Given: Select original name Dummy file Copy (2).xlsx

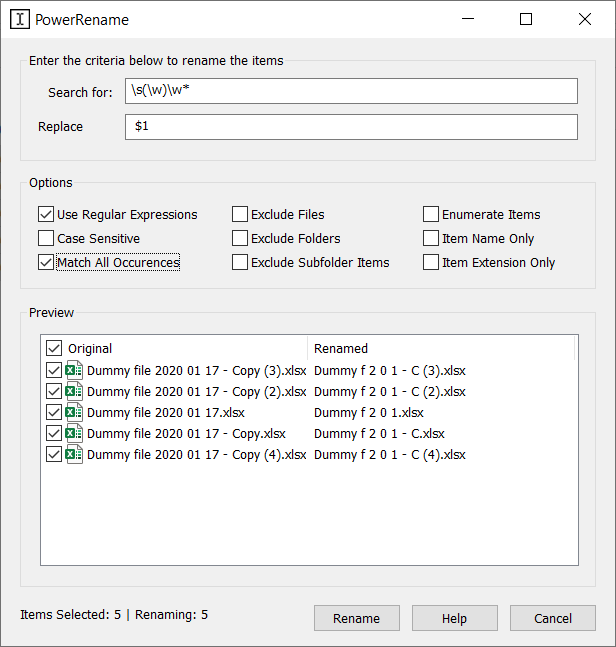Looking at the screenshot, I should pyautogui.click(x=197, y=392).
